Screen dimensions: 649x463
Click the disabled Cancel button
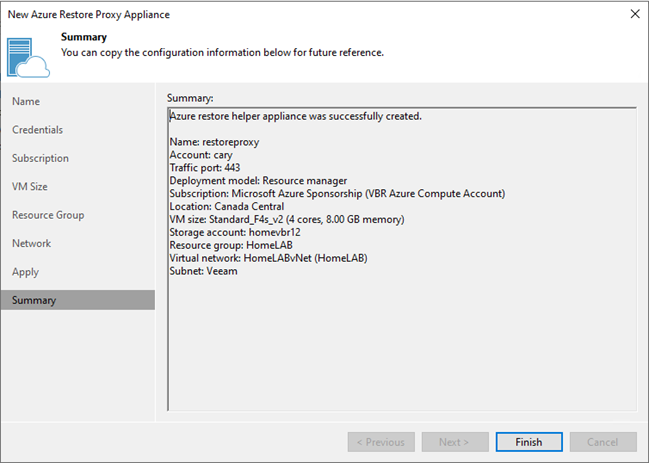pyautogui.click(x=603, y=442)
